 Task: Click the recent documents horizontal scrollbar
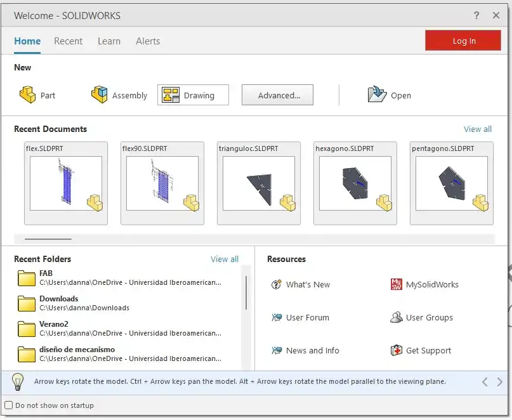tap(48, 239)
